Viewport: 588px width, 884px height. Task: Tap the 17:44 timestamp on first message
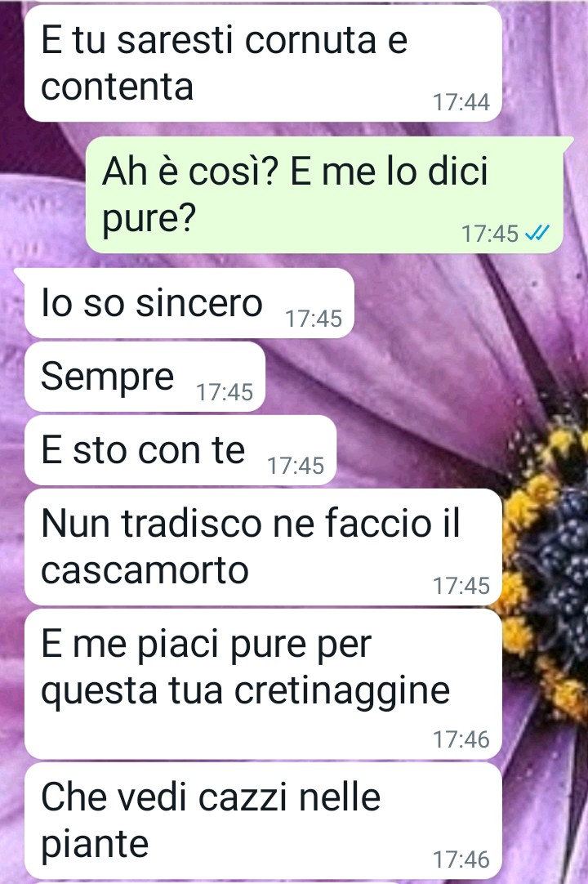(461, 102)
